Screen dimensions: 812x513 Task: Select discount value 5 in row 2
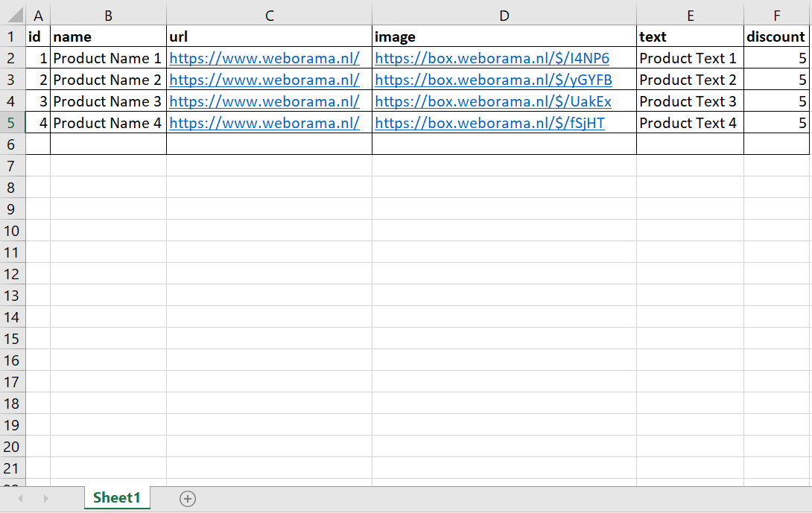(777, 58)
